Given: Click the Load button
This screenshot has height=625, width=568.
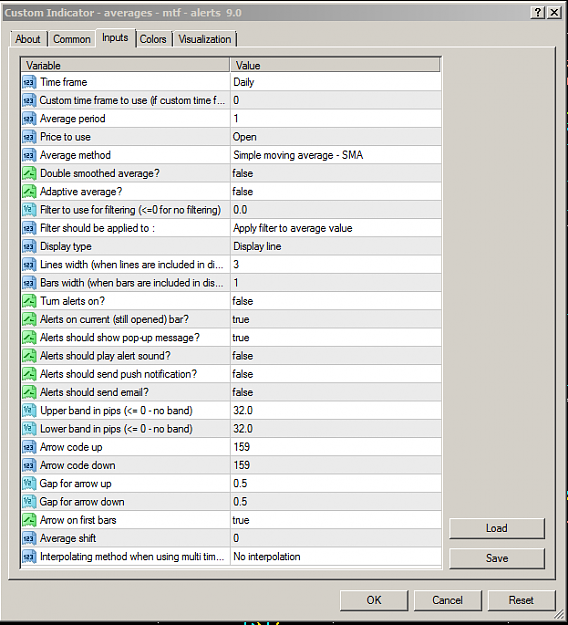Looking at the screenshot, I should coord(497,529).
